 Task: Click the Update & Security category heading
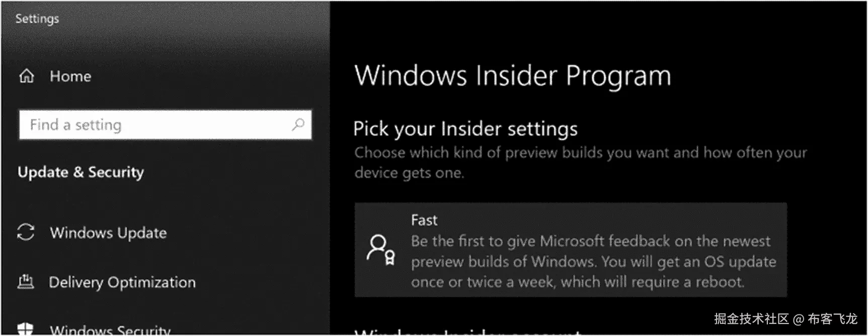tap(81, 172)
